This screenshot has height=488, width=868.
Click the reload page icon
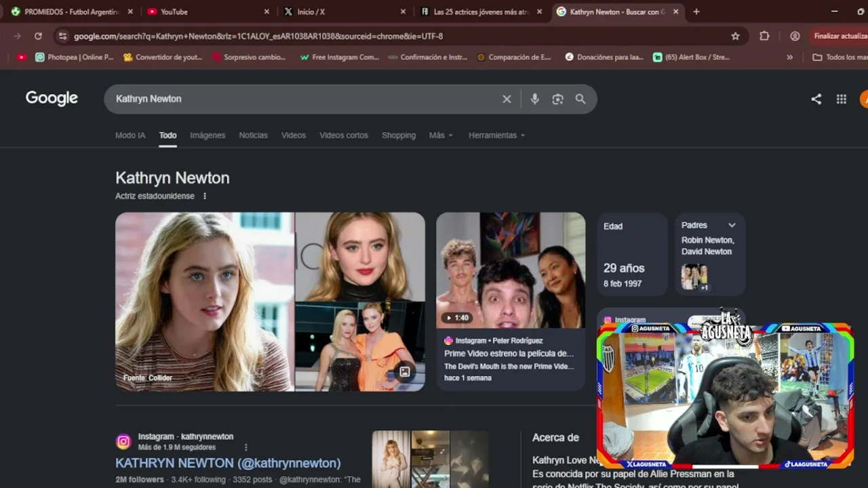click(x=38, y=36)
